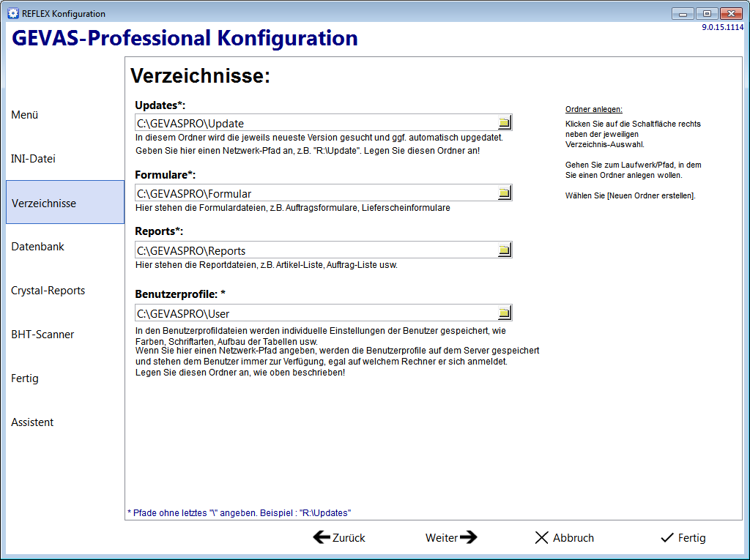Maximize the REFLEX Konfiguration window
Viewport: 750px width, 560px height.
coord(707,14)
